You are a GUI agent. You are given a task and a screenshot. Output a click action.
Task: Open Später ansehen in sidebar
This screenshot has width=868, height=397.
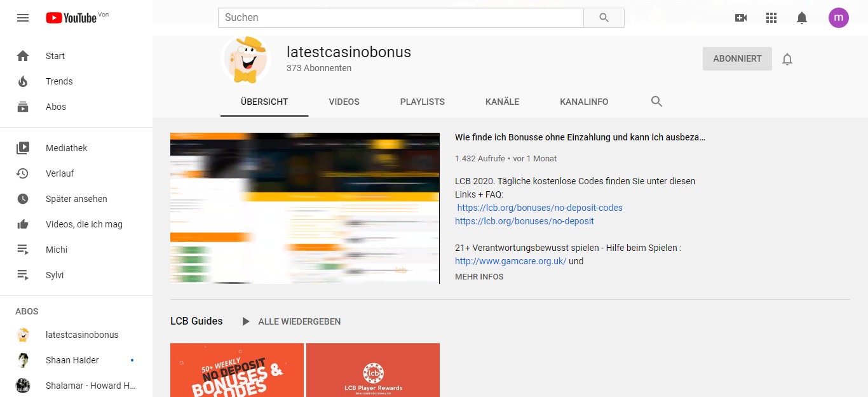pos(76,199)
